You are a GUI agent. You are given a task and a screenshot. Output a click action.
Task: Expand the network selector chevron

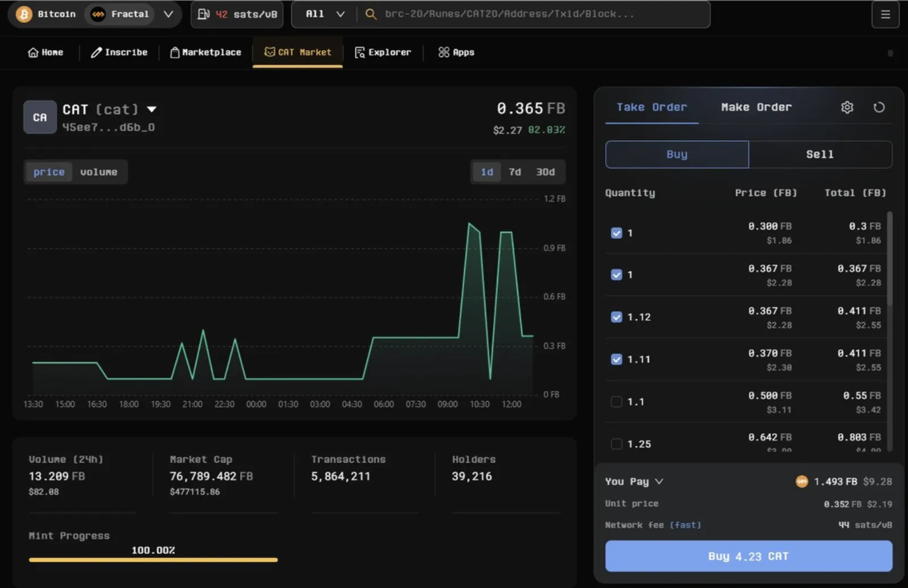pyautogui.click(x=169, y=14)
